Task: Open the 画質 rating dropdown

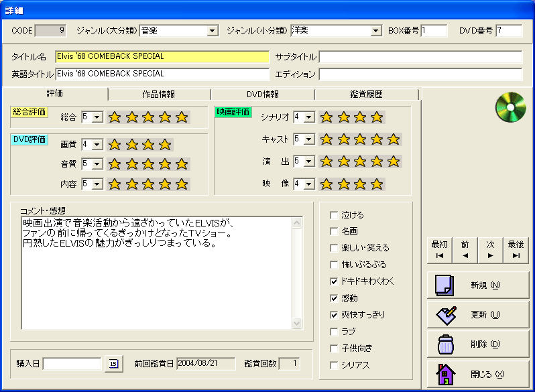Action: [x=97, y=145]
